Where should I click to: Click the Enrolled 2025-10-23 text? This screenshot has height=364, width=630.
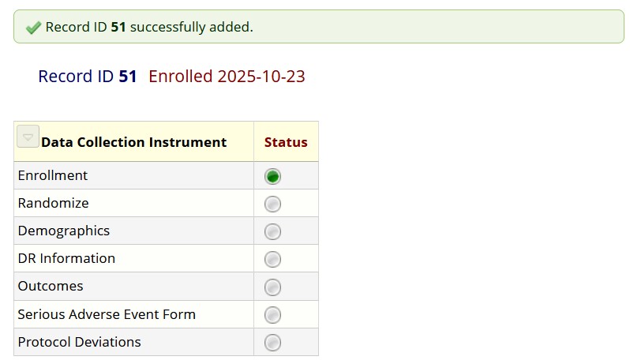point(227,77)
